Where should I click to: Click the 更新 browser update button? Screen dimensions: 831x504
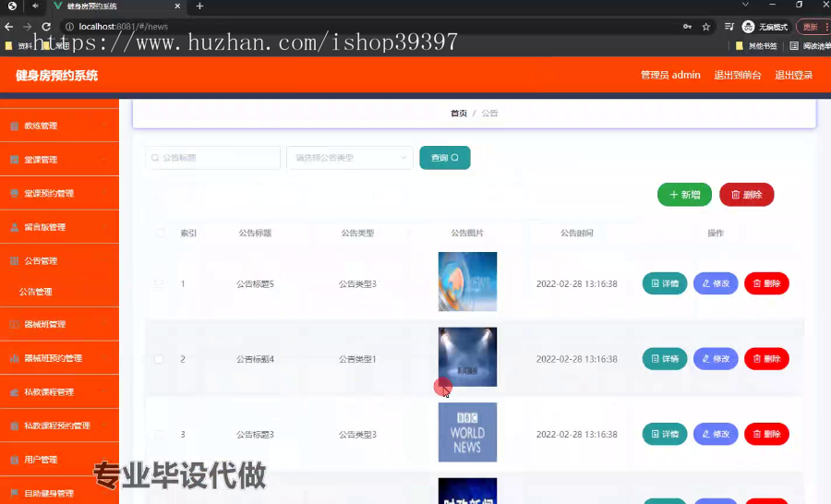(x=811, y=27)
